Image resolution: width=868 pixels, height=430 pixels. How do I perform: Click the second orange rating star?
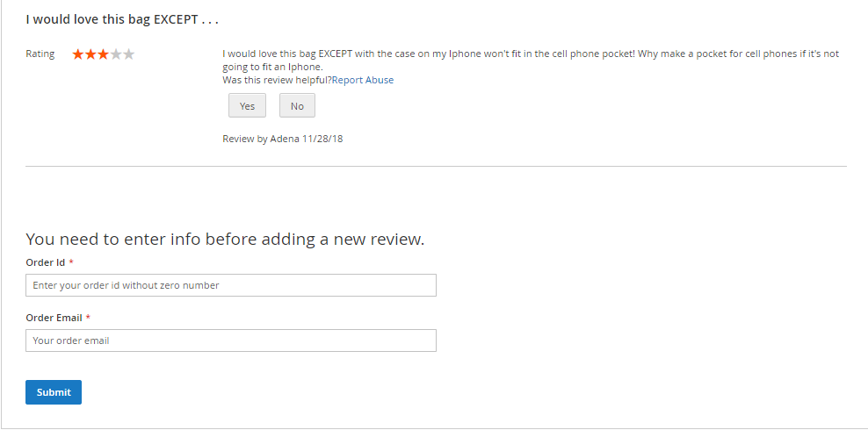pyautogui.click(x=90, y=54)
